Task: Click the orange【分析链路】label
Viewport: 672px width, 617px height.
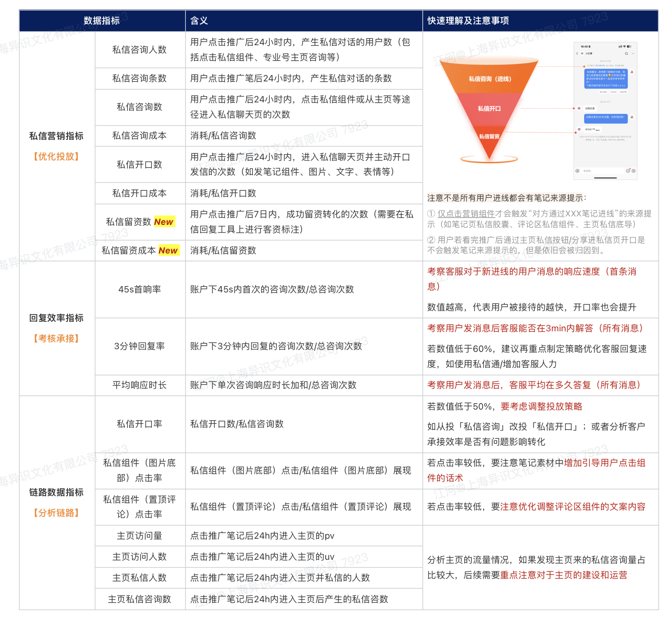Action: coord(56,513)
